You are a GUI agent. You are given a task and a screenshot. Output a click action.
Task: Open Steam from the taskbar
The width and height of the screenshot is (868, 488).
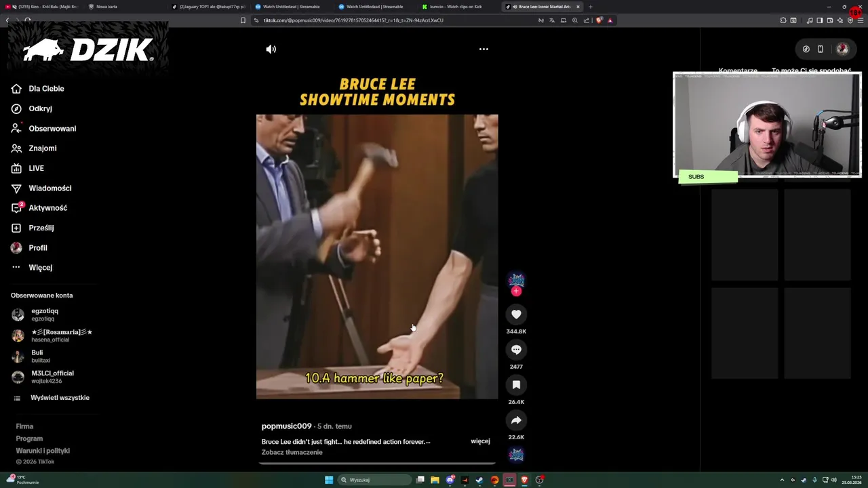click(x=479, y=480)
